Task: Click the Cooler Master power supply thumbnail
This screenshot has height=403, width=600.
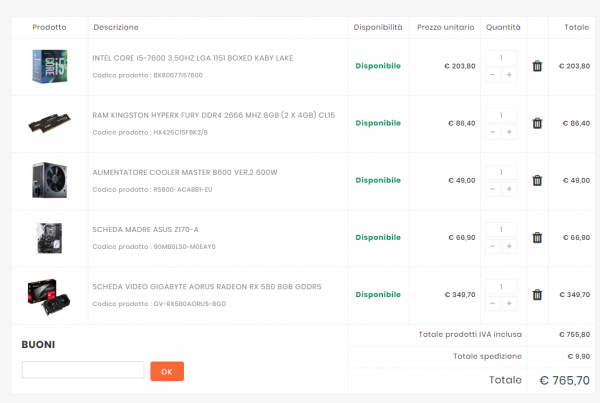Action: coord(49,180)
